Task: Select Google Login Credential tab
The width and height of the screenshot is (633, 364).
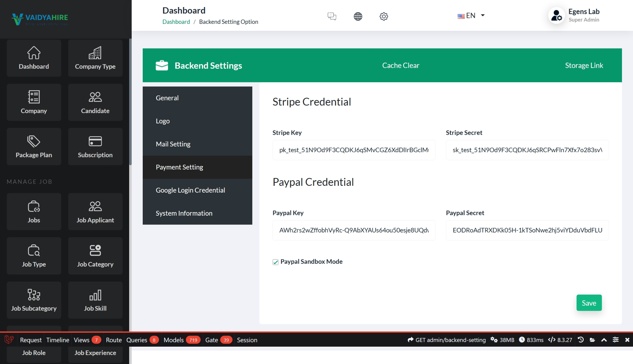Action: (190, 190)
